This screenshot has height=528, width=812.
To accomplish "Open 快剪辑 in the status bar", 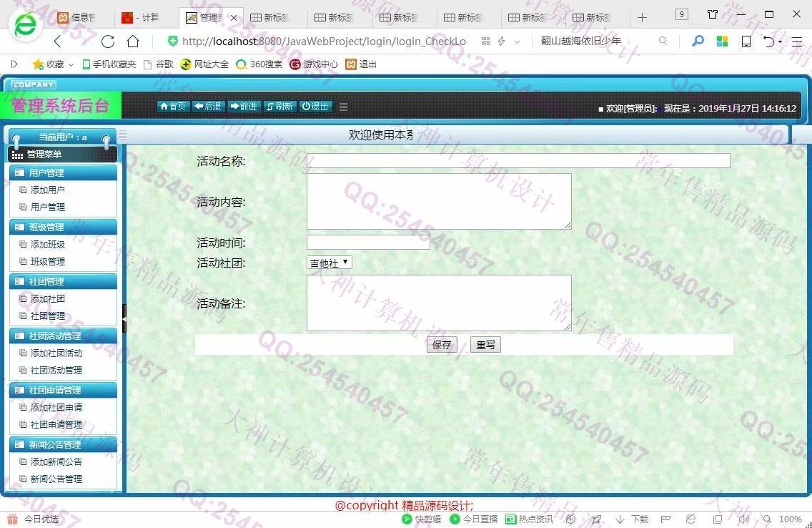I will click(422, 519).
